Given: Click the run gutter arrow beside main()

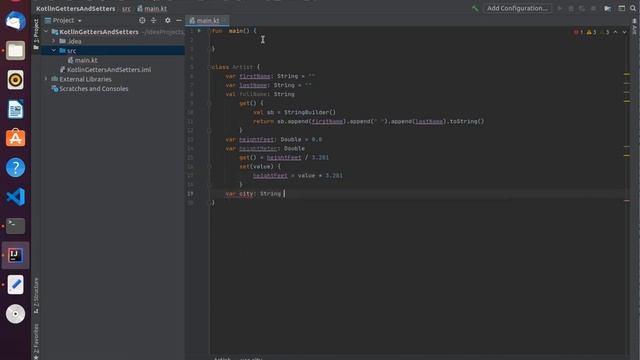Looking at the screenshot, I should point(199,31).
